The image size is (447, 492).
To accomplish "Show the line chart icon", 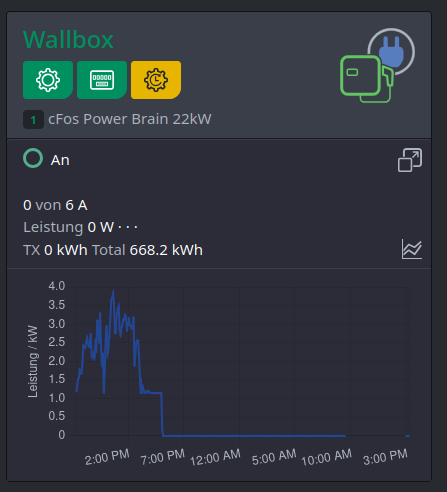I will (412, 249).
